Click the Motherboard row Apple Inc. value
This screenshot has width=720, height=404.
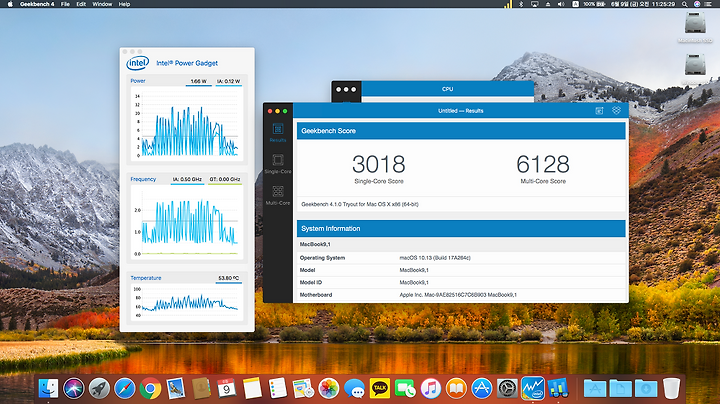click(458, 295)
